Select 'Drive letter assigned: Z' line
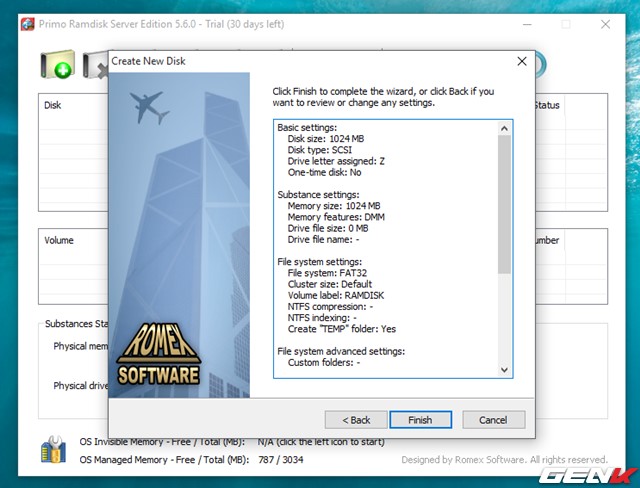Viewport: 640px width, 488px height. (336, 161)
